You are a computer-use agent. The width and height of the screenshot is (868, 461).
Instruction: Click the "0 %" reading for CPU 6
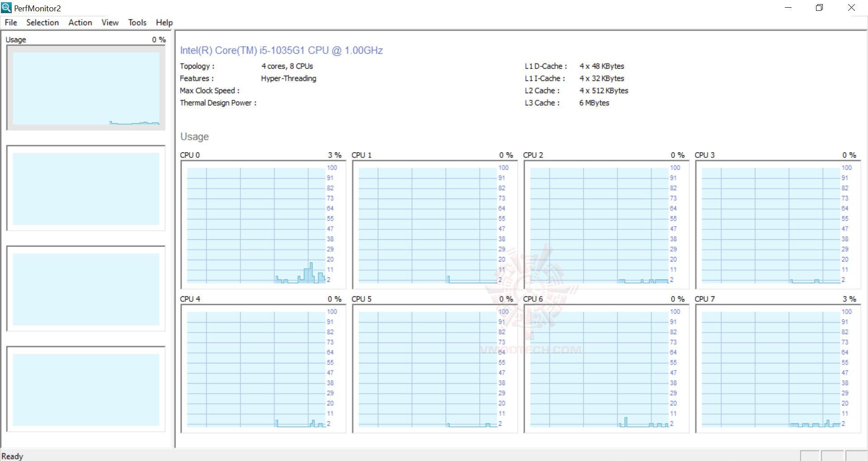click(x=678, y=299)
